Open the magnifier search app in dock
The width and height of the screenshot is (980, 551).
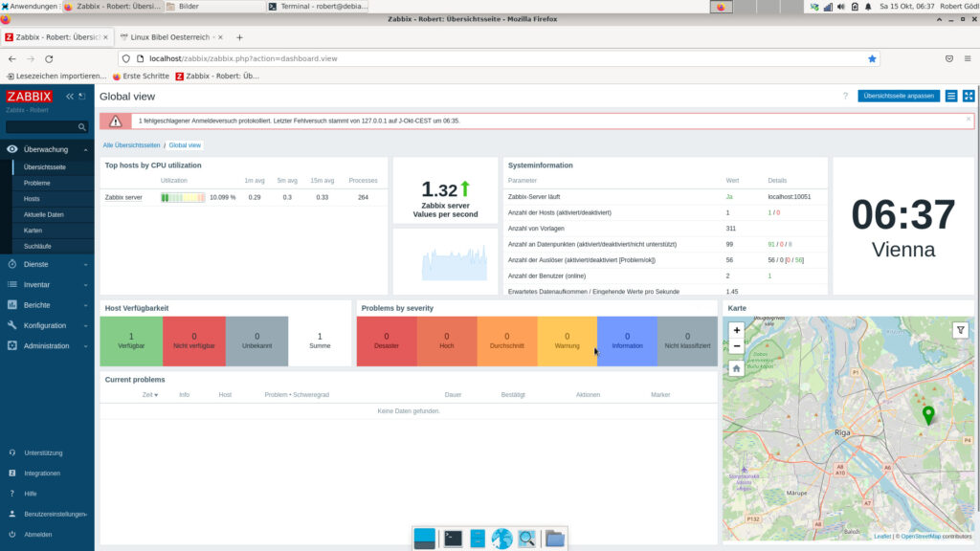coord(527,539)
